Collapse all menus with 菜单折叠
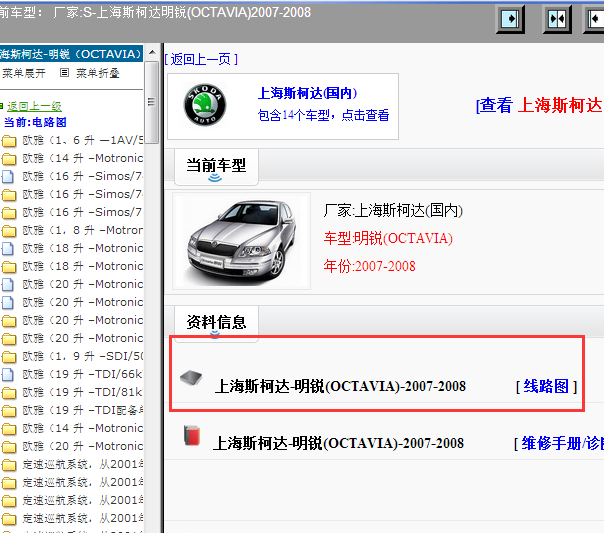 point(97,73)
